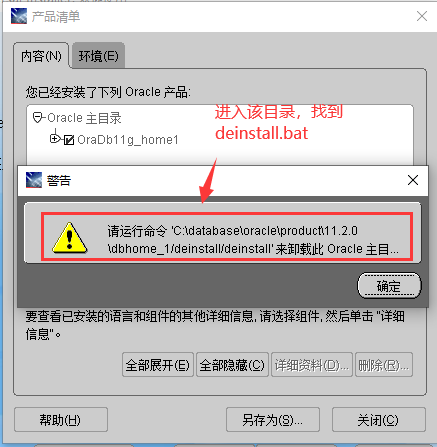The height and width of the screenshot is (447, 437).
Task: Click the yellow warning triangle icon
Action: tap(69, 237)
